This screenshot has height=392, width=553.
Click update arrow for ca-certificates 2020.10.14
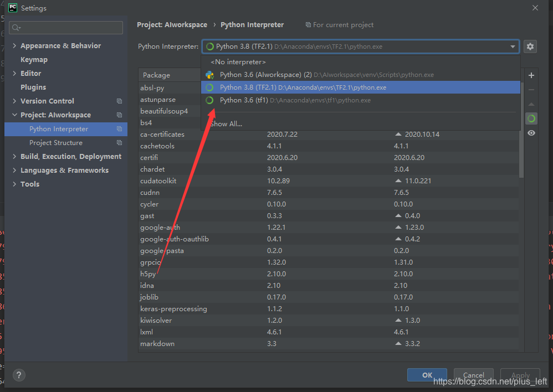tap(398, 135)
